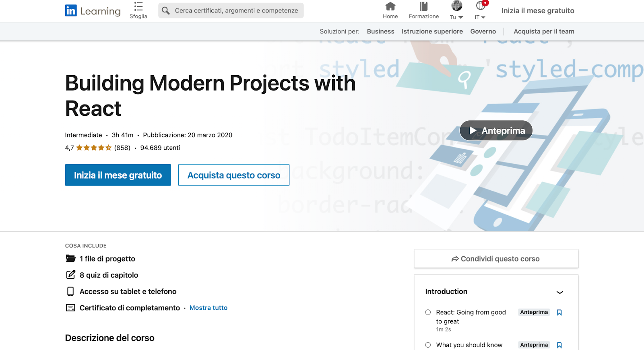Bookmark 'What you should know' lesson
644x350 pixels.
pyautogui.click(x=559, y=345)
